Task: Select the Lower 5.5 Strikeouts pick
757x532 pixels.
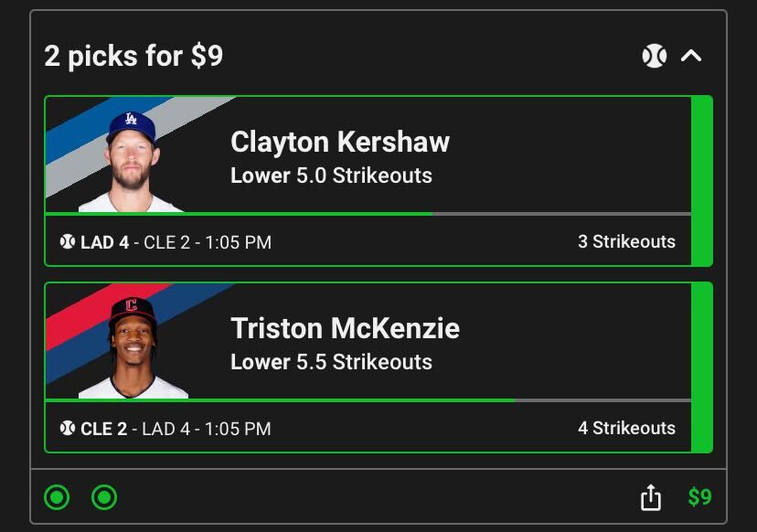Action: [x=331, y=362]
